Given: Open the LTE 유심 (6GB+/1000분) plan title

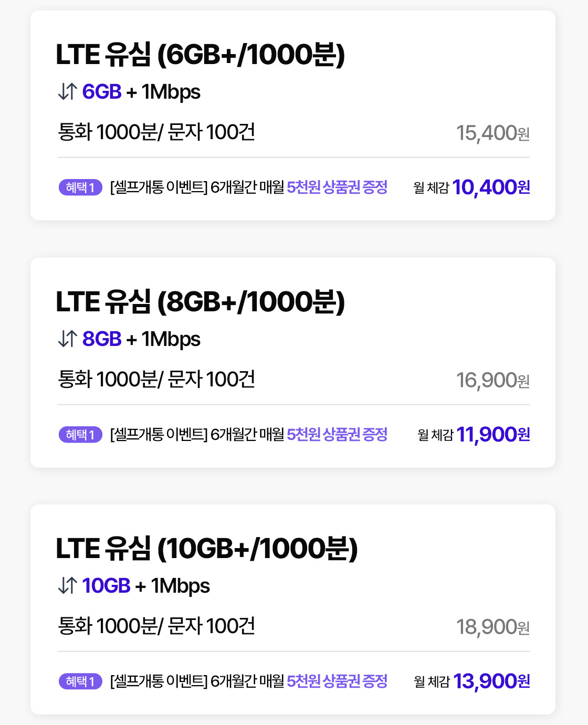Looking at the screenshot, I should point(200,55).
